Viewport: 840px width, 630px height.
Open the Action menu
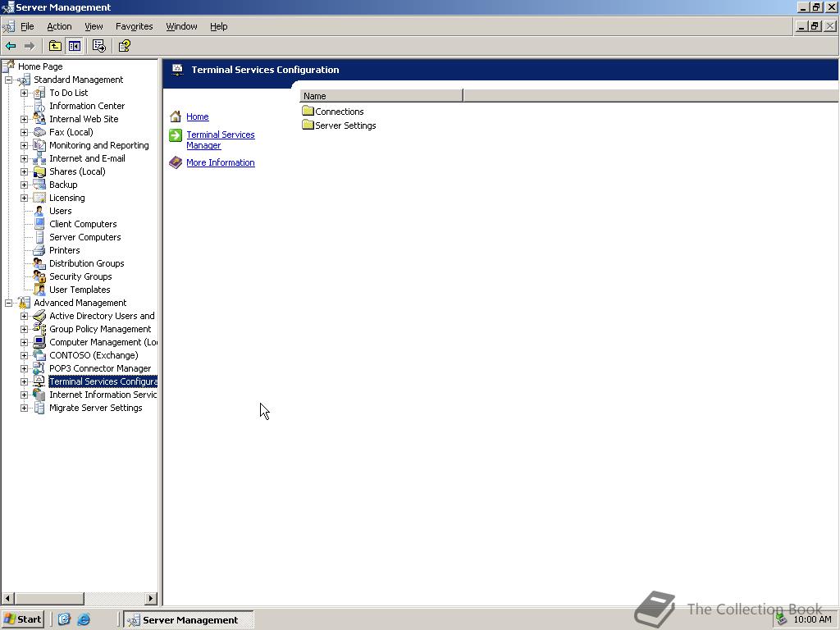[x=59, y=26]
